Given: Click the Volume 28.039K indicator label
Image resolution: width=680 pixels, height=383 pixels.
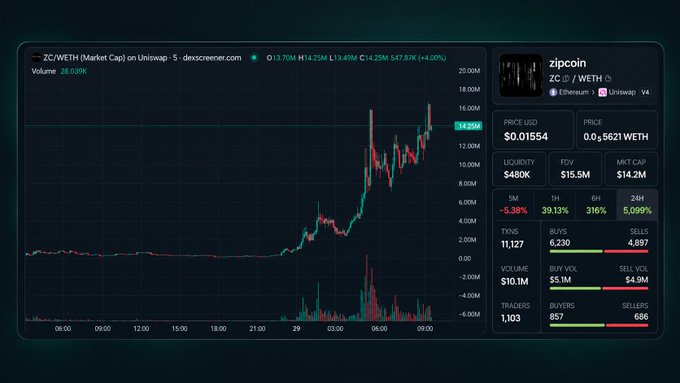Looking at the screenshot, I should pyautogui.click(x=59, y=71).
